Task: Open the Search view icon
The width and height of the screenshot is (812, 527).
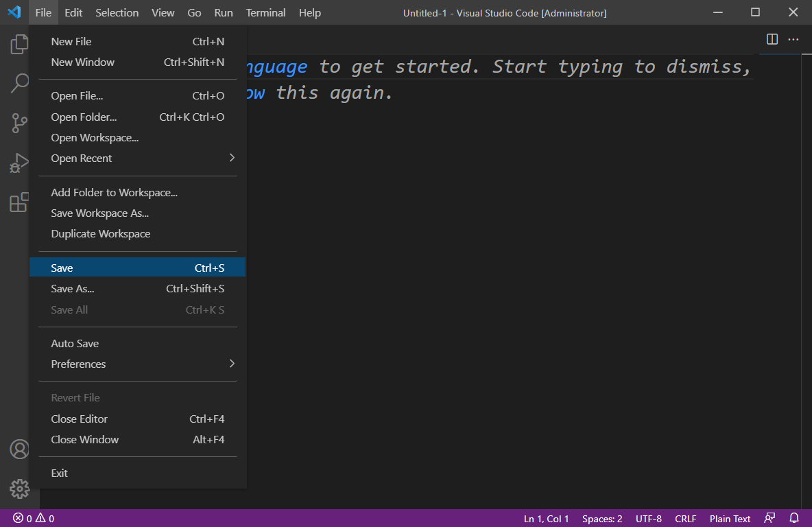Action: [x=19, y=83]
